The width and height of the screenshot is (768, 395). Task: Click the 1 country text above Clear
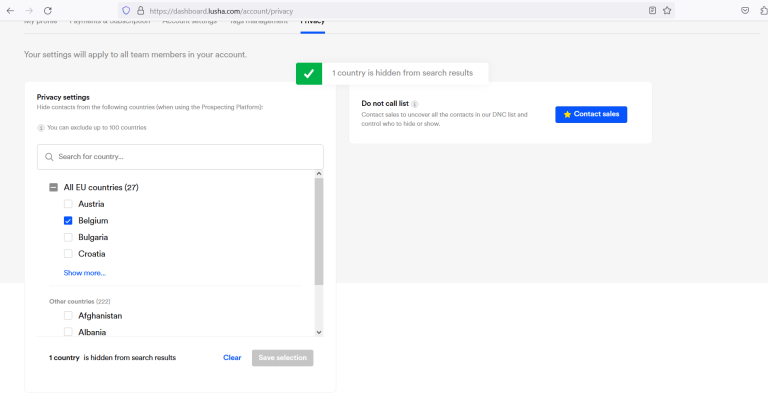tap(64, 358)
